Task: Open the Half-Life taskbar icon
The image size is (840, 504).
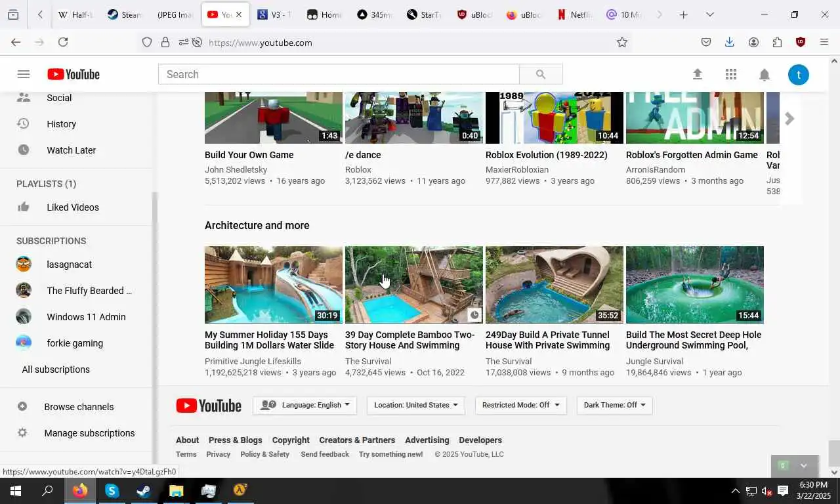Action: tap(240, 491)
